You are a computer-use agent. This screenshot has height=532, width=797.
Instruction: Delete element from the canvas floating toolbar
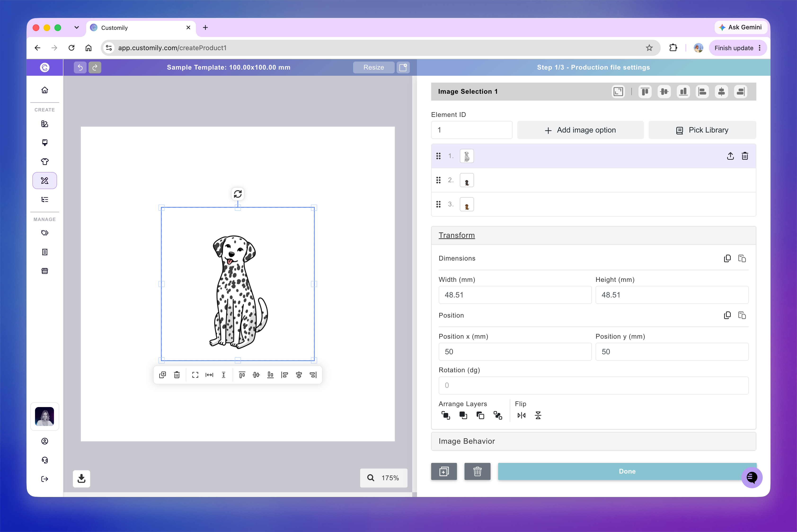(x=177, y=375)
